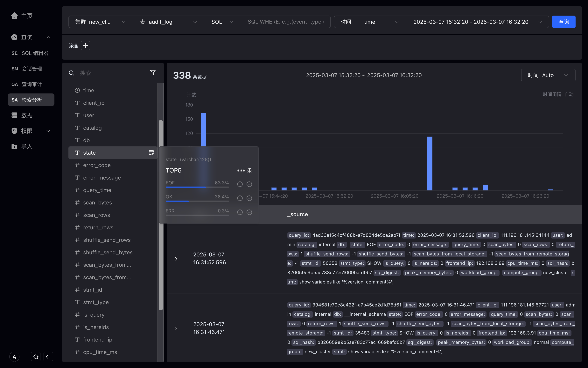
Task: Select the shuffle_send_rows field
Action: click(113, 240)
